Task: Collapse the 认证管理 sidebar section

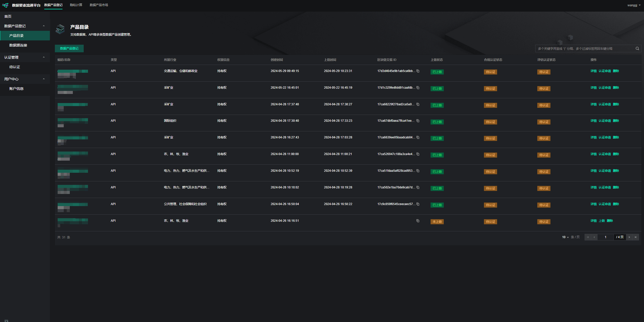Action: click(x=44, y=57)
